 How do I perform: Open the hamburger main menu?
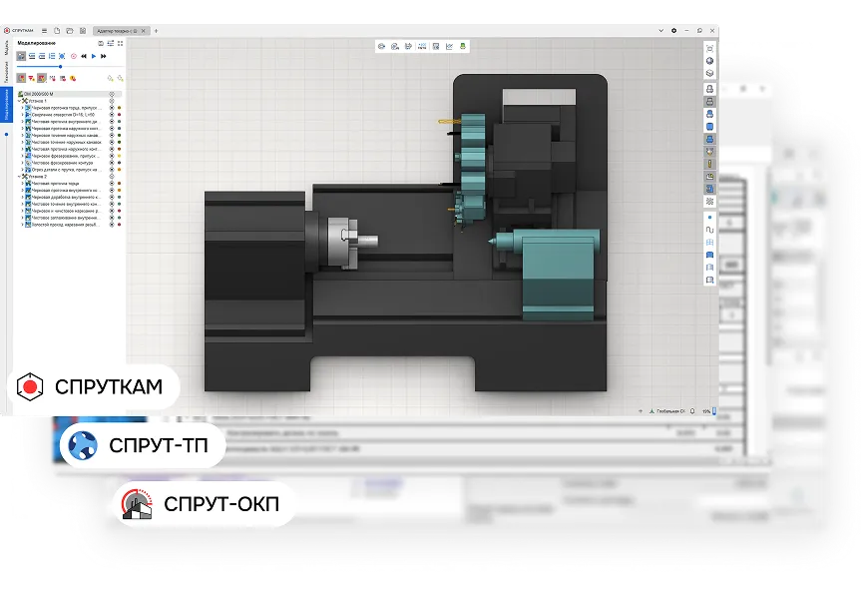point(44,31)
